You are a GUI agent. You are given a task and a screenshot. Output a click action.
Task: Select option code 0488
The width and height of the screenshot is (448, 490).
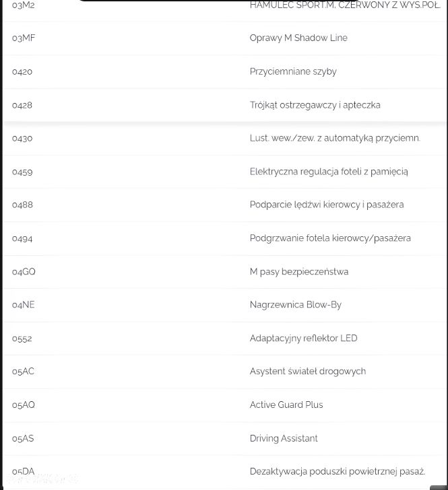click(x=22, y=205)
